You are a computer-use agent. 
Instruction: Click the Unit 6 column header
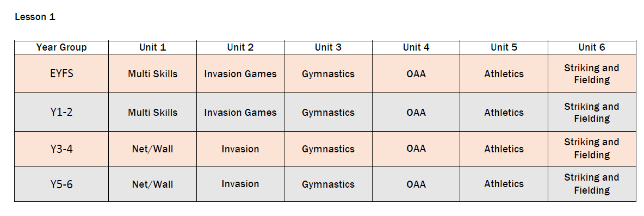(592, 48)
